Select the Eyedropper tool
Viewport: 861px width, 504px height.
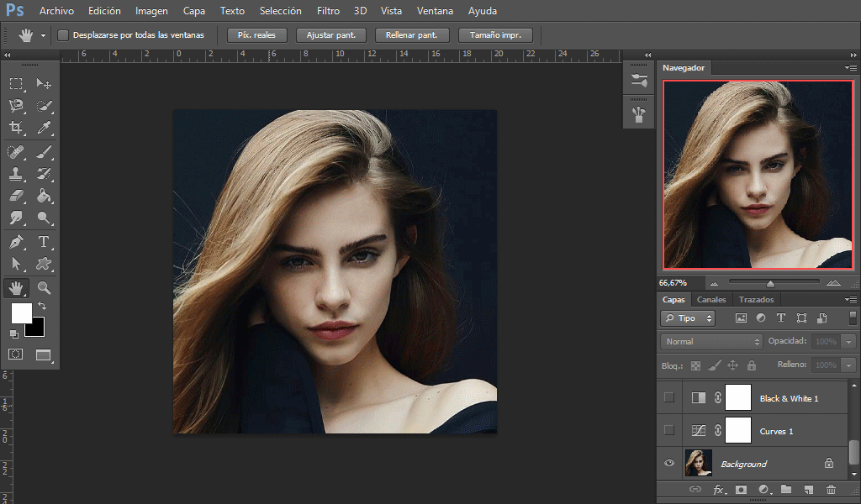[44, 129]
